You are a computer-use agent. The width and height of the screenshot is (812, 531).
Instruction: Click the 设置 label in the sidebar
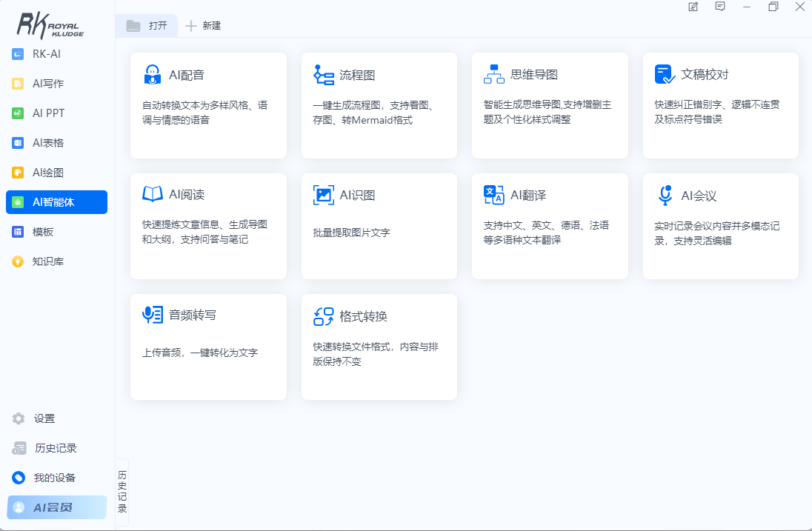pos(44,418)
